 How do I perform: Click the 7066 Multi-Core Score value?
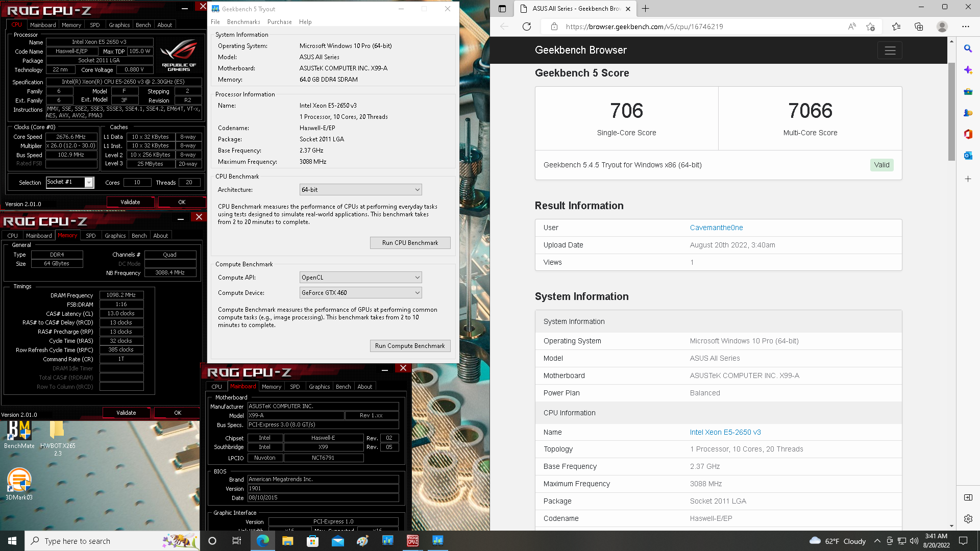810,111
